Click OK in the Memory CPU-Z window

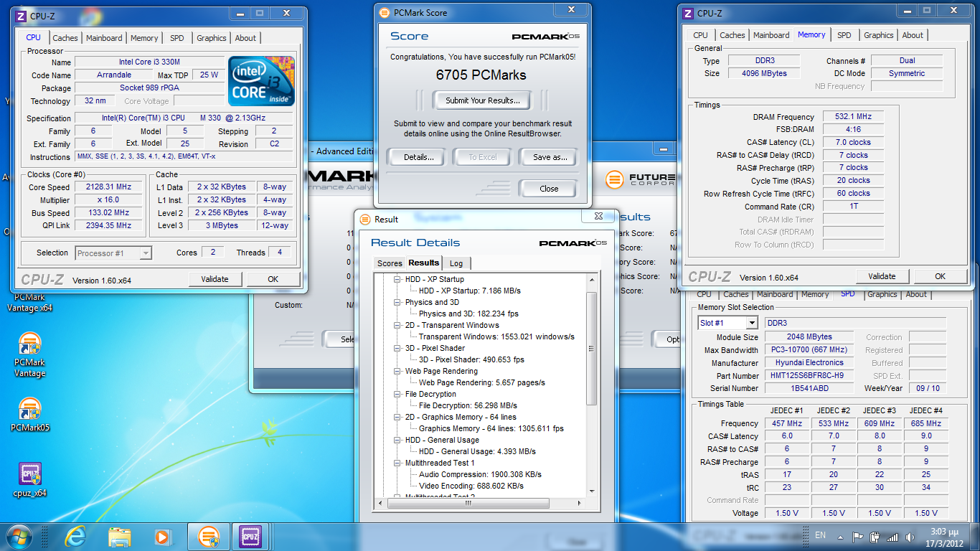click(x=940, y=276)
